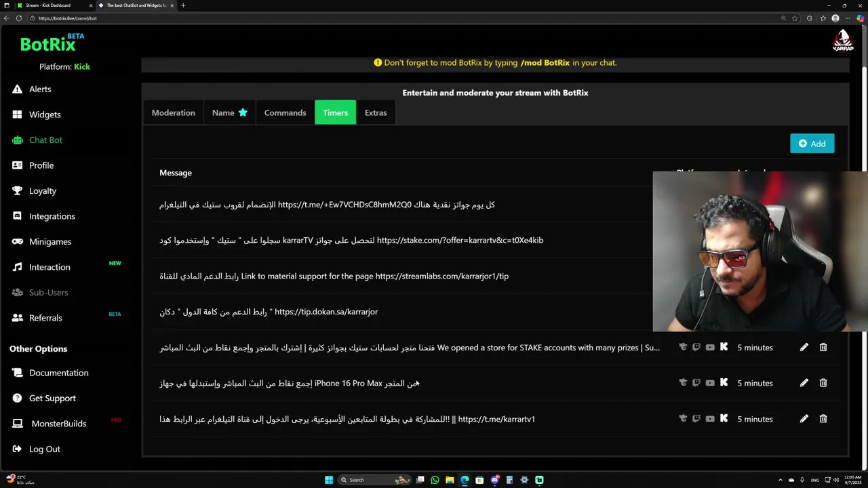
Task: Toggle Twitch platform for STAKE store timer
Action: tap(696, 347)
